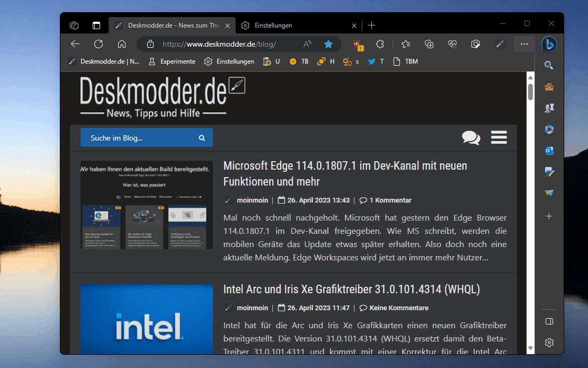
Task: Open the Extensions puzzle icon
Action: pos(380,44)
